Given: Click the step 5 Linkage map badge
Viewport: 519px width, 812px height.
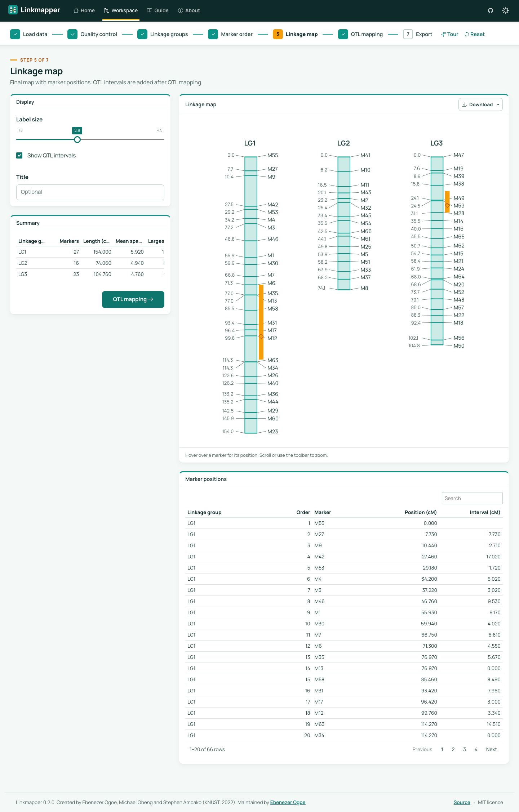Looking at the screenshot, I should coord(278,34).
